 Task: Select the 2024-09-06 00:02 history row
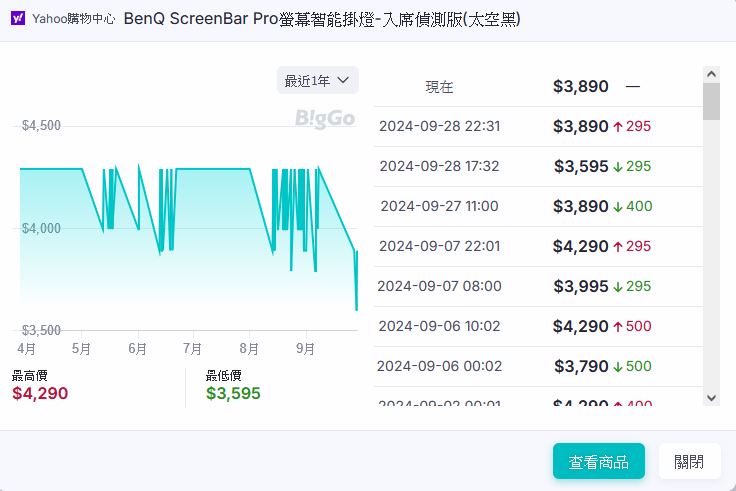[x=538, y=366]
